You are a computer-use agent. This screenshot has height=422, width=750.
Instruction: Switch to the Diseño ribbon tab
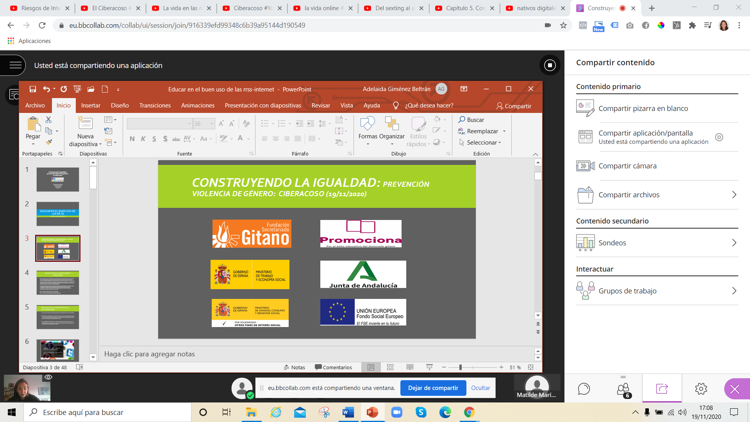(x=120, y=106)
